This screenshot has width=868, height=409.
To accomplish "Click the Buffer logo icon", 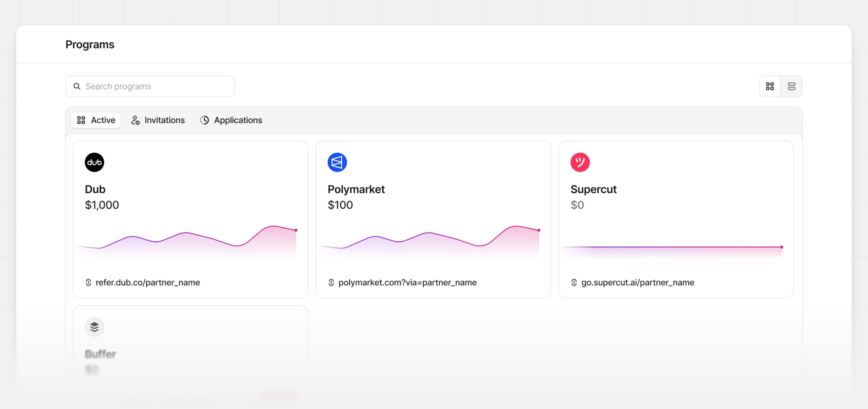I will pyautogui.click(x=94, y=327).
